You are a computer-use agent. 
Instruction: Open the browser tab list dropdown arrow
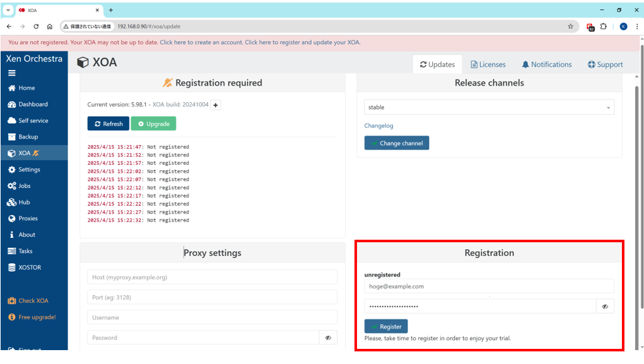coord(8,10)
